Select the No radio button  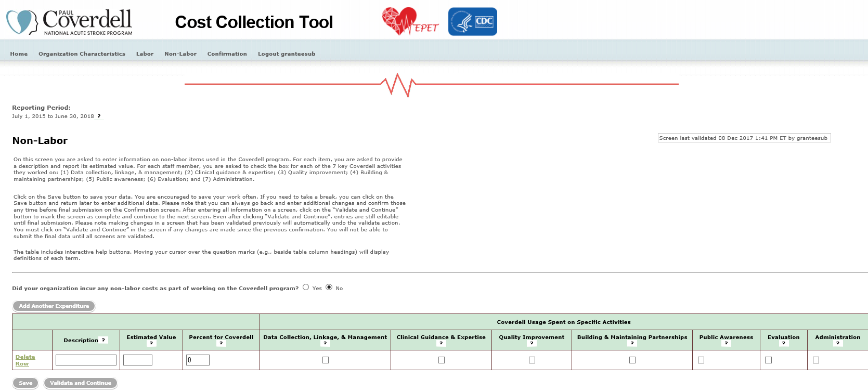click(x=329, y=287)
